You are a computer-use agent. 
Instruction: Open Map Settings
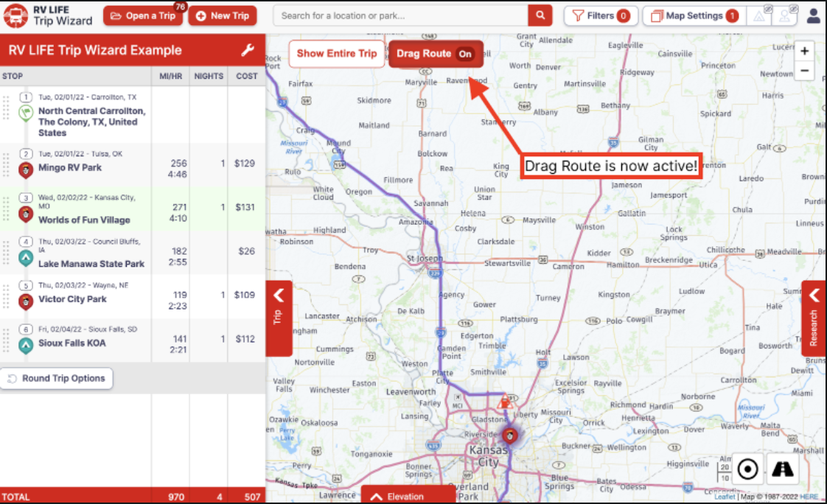click(x=694, y=15)
